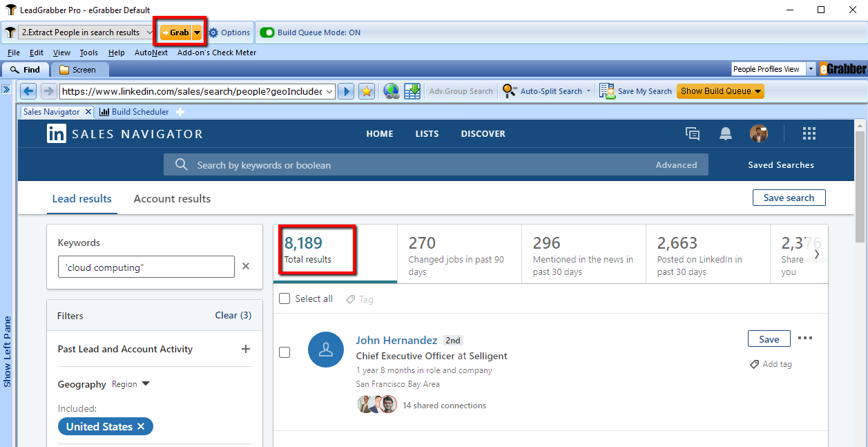Click the browser back arrow icon
Image resolution: width=868 pixels, height=447 pixels.
28,91
